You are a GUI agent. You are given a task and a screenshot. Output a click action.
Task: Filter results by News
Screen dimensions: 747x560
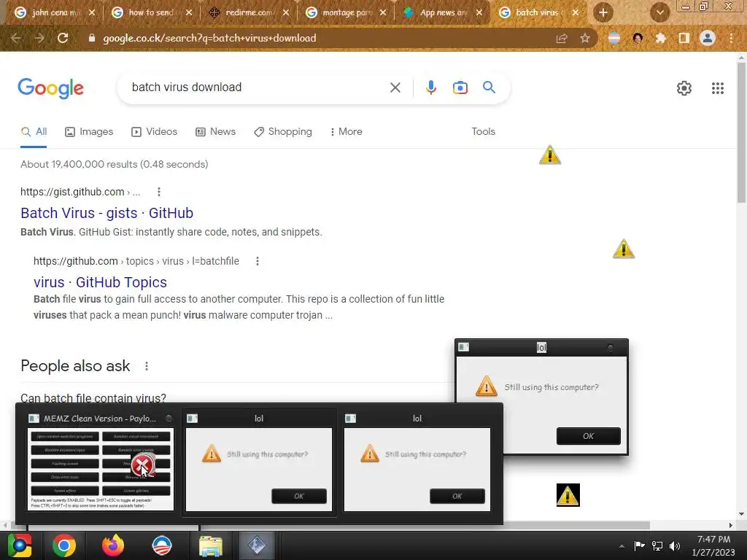(215, 131)
